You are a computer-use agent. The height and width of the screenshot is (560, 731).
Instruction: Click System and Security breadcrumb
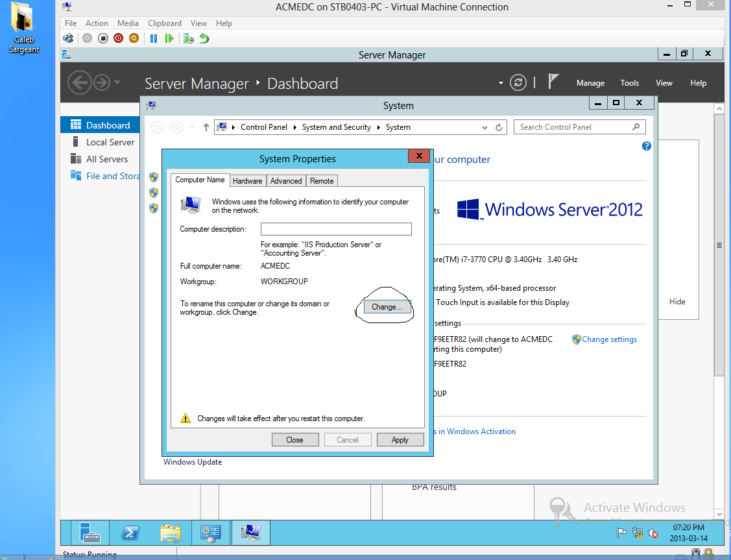336,127
